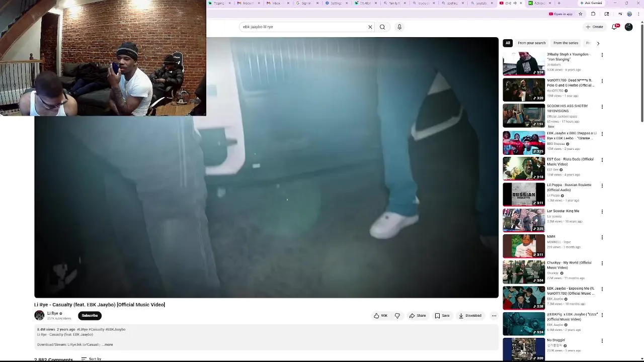Like the video with thumbs up
The width and height of the screenshot is (644, 362).
click(x=380, y=316)
